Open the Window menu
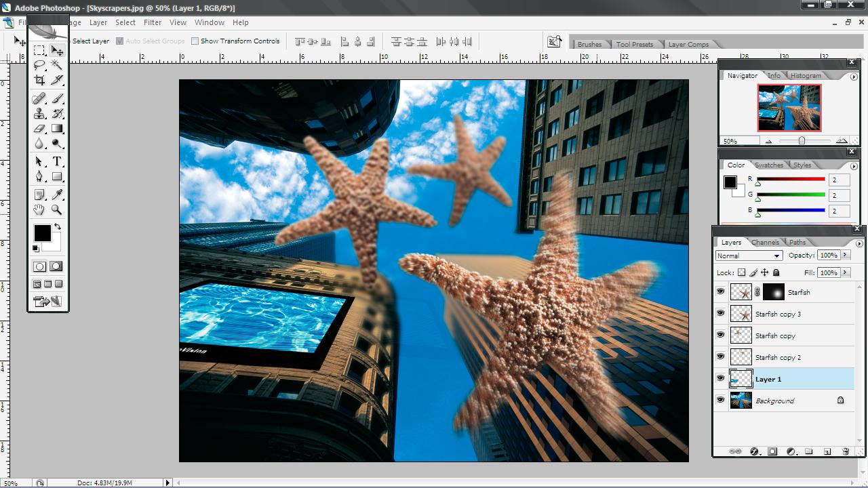This screenshot has height=488, width=868. (x=210, y=22)
